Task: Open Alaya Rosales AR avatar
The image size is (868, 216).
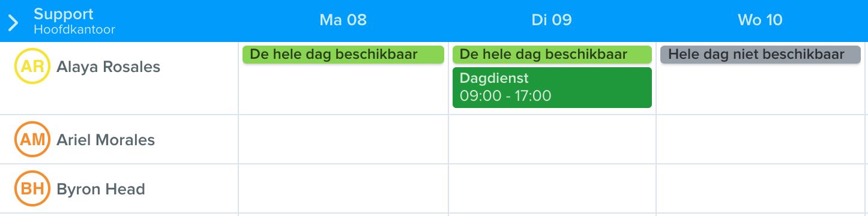Action: click(32, 67)
